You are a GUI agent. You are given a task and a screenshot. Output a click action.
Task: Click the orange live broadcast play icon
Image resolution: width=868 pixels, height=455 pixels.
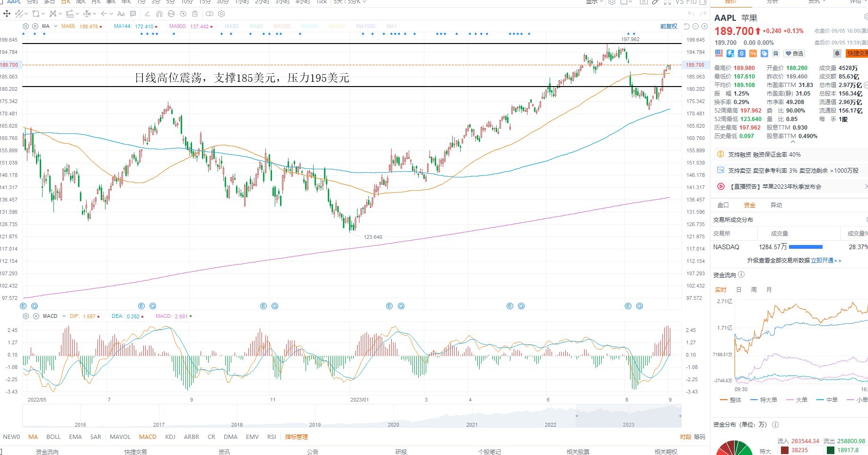click(x=721, y=186)
